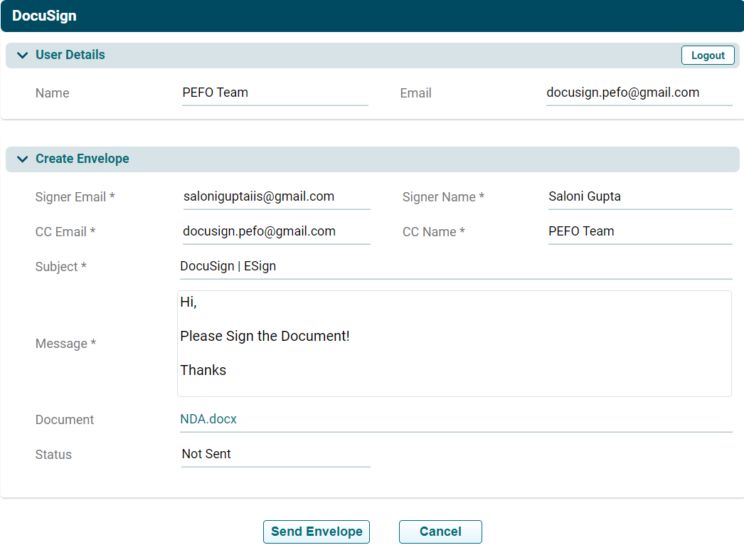Edit the Subject field 'DocuSign | ESign'

coord(455,267)
